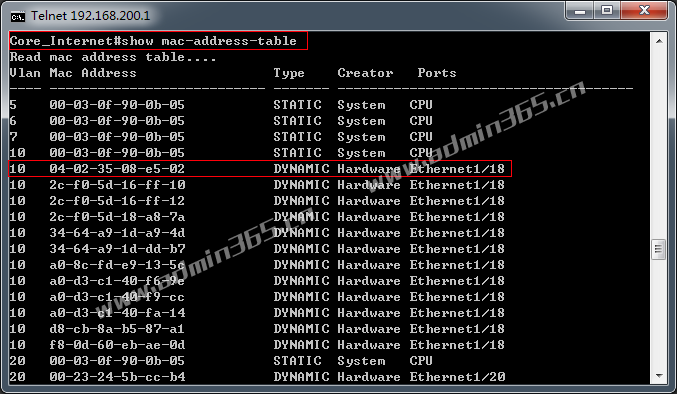Select MAC address 2c-f0-5d-16-ff-12
677x394 pixels.
point(117,201)
